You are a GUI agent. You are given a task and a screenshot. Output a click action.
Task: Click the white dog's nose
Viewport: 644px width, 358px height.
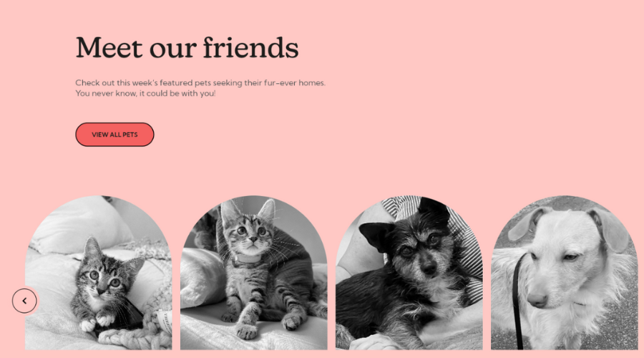point(537,300)
